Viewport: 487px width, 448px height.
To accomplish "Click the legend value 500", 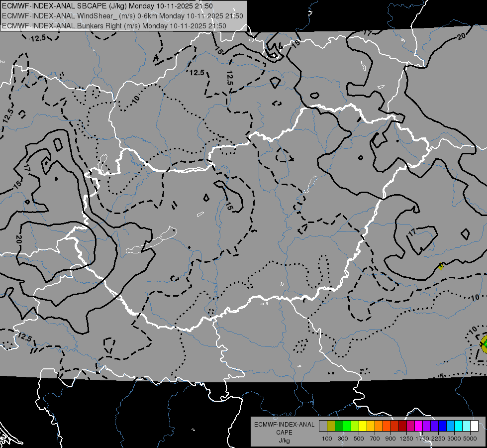I will click(x=359, y=439).
